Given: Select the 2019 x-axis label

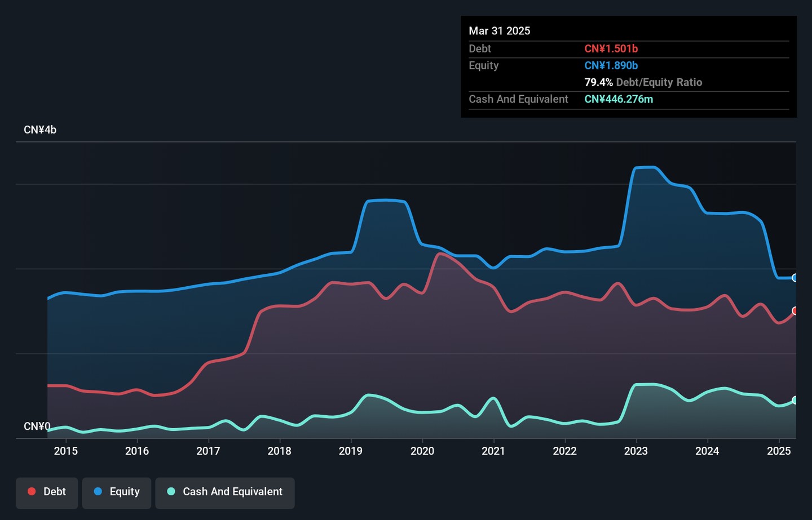Looking at the screenshot, I should coord(351,451).
